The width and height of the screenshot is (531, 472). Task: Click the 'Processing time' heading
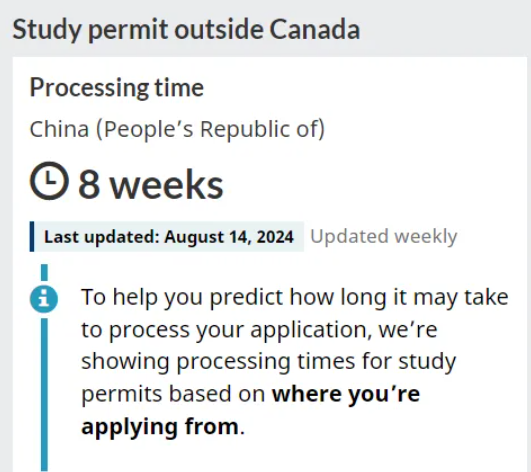pyautogui.click(x=117, y=88)
